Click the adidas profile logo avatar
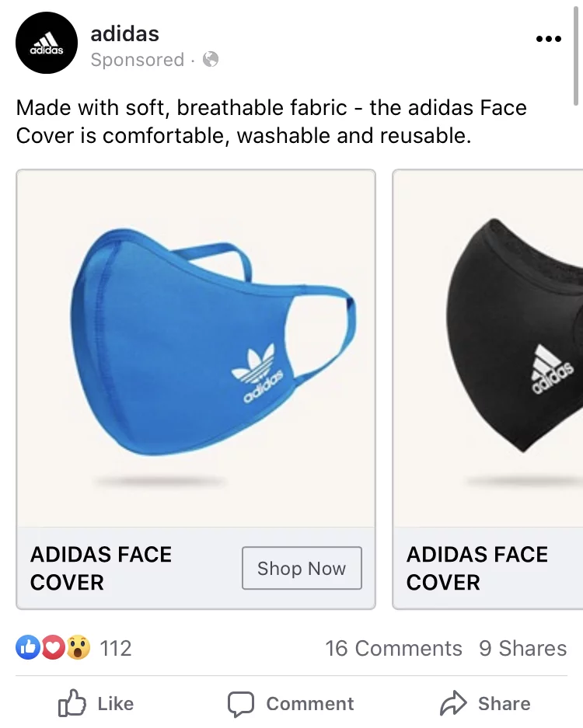 (x=47, y=44)
